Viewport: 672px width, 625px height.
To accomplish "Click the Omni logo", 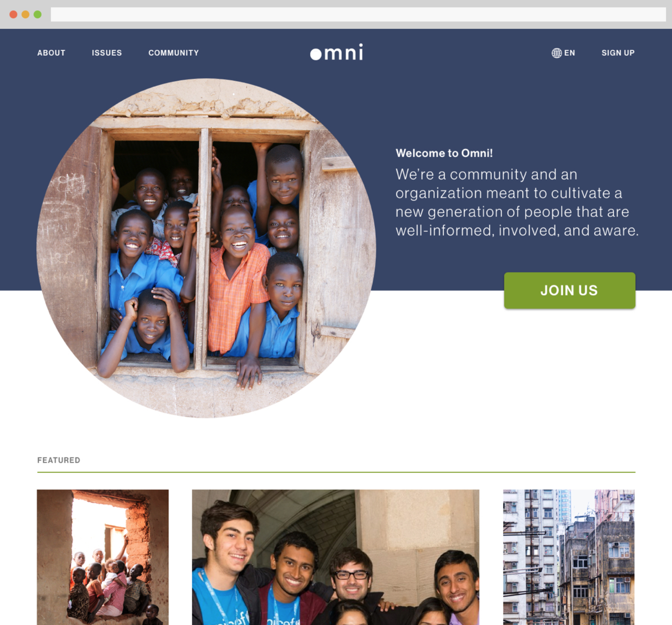I will tap(336, 52).
